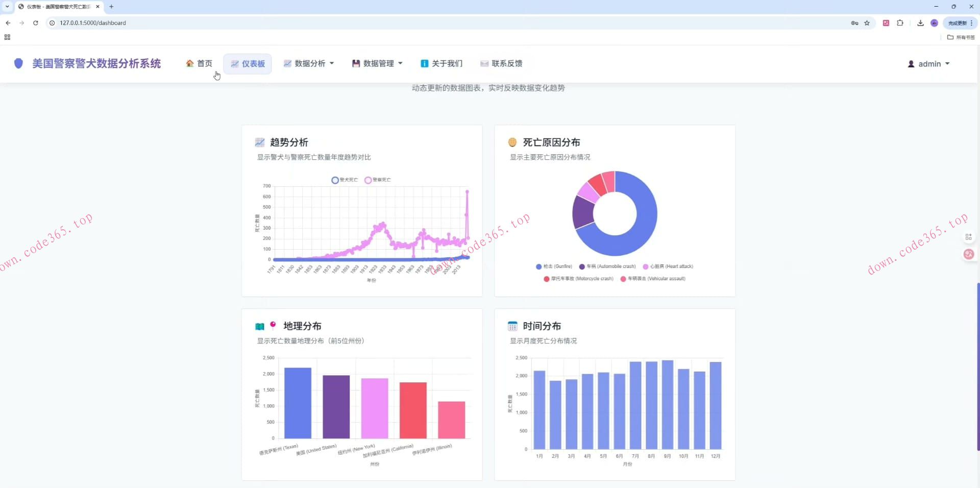Go to the 首页 nav item
980x488 pixels.
(x=199, y=64)
